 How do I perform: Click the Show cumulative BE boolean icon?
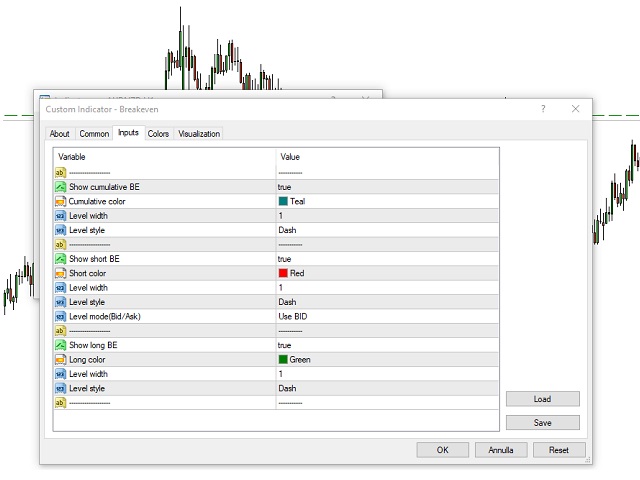(61, 187)
